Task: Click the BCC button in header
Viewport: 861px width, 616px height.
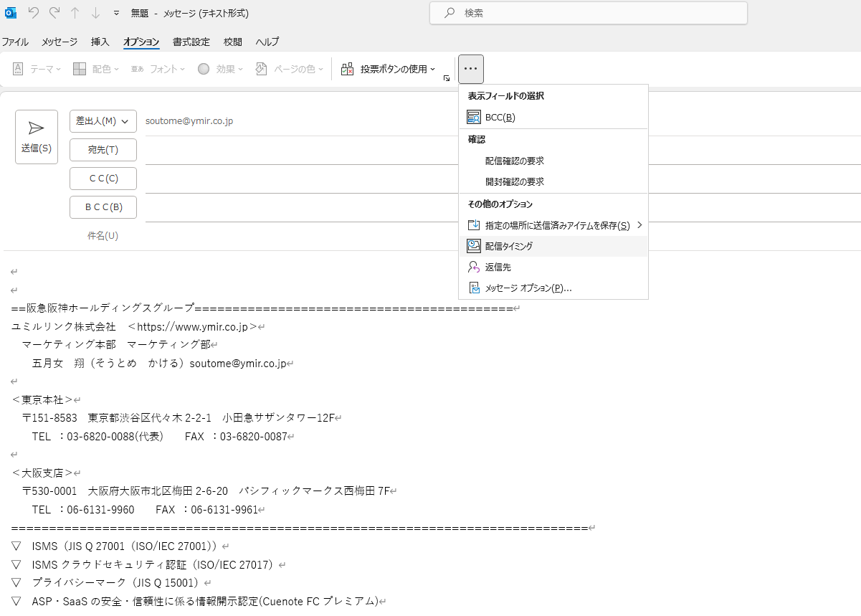Action: (x=103, y=207)
